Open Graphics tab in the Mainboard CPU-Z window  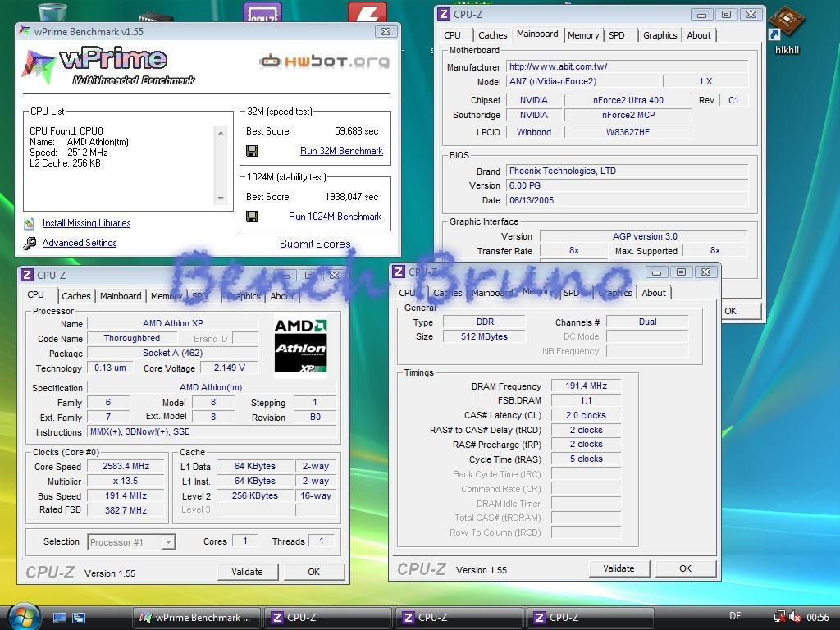660,35
